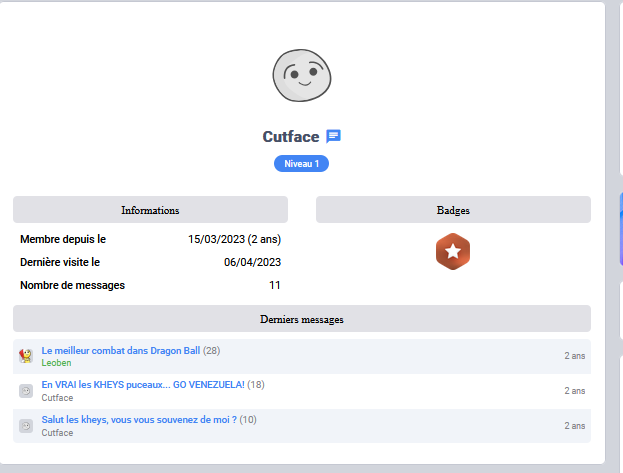
Task: Click Leoben's avatar in messages list
Action: (26, 356)
